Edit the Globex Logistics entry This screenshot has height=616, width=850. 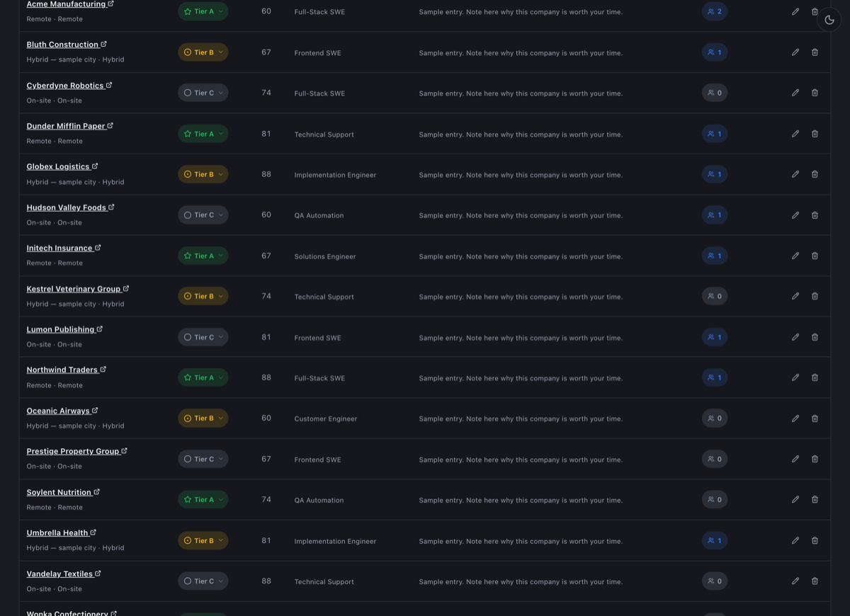(795, 174)
